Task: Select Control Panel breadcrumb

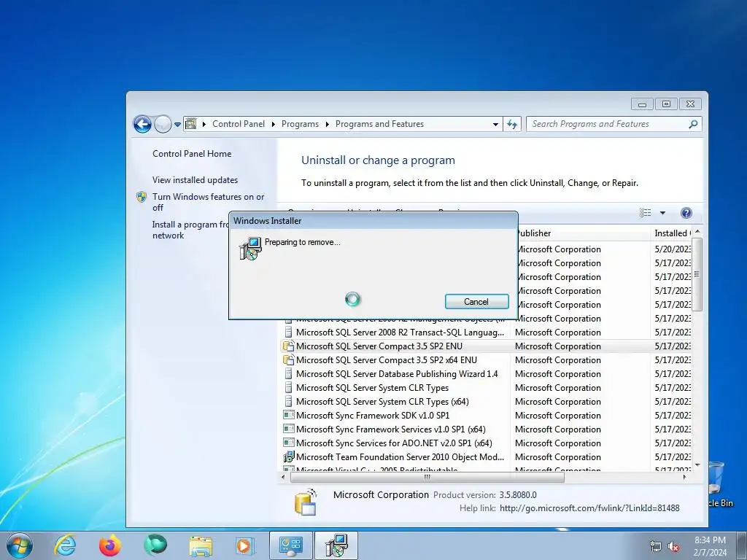Action: (x=239, y=124)
